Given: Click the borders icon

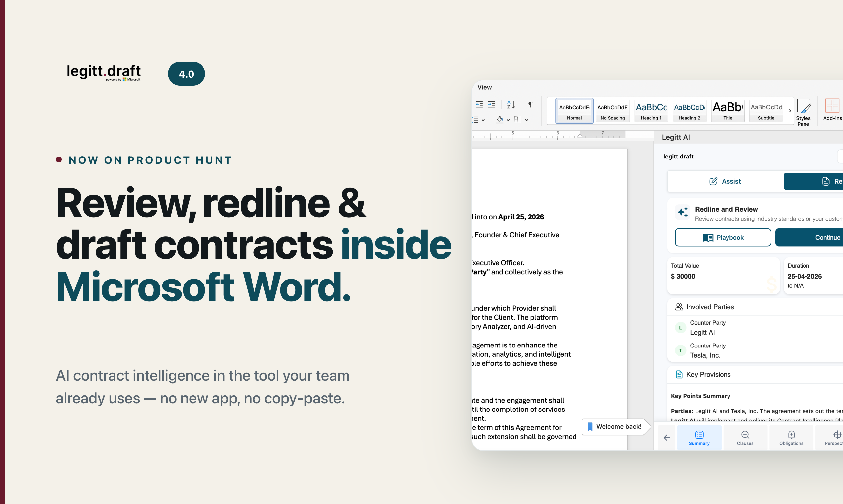Looking at the screenshot, I should pyautogui.click(x=518, y=119).
